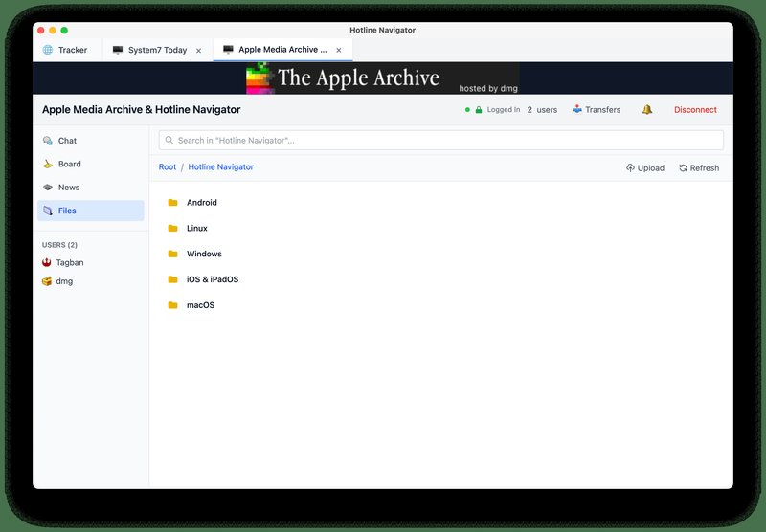The width and height of the screenshot is (766, 532).
Task: Switch to the System7 Today tab
Action: tap(157, 50)
